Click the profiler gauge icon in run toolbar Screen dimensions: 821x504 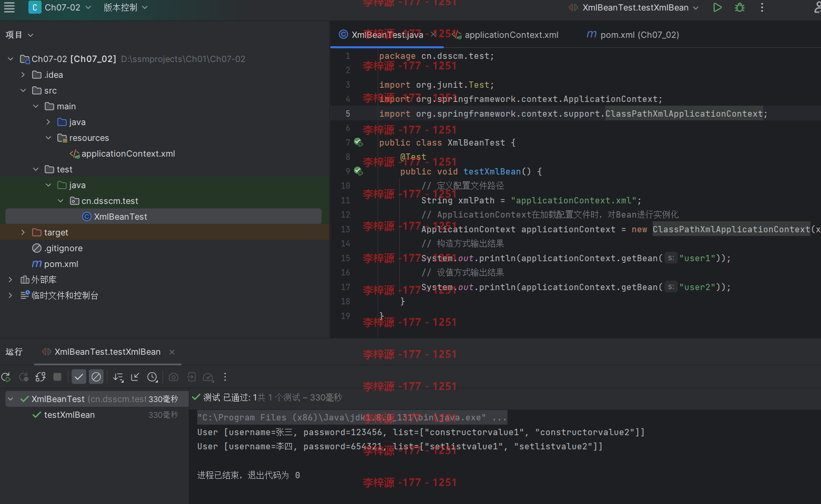coord(208,377)
